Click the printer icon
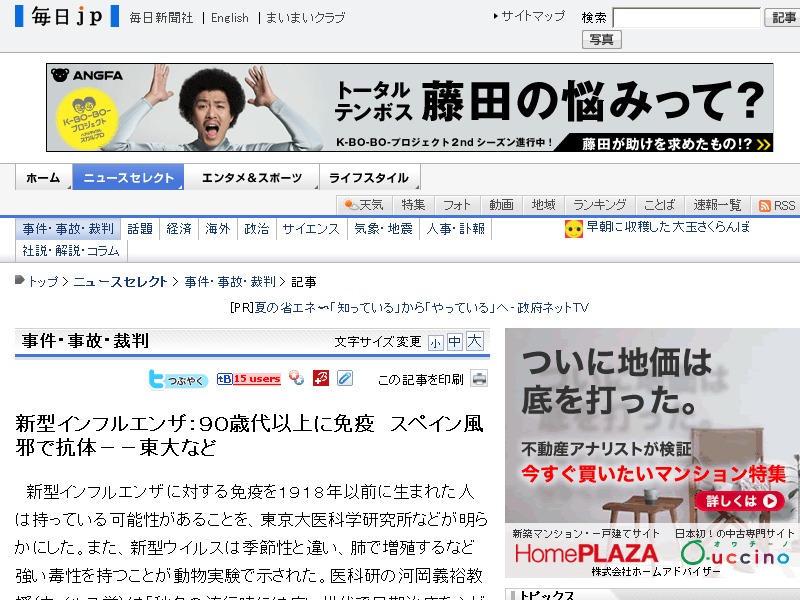 pyautogui.click(x=479, y=379)
